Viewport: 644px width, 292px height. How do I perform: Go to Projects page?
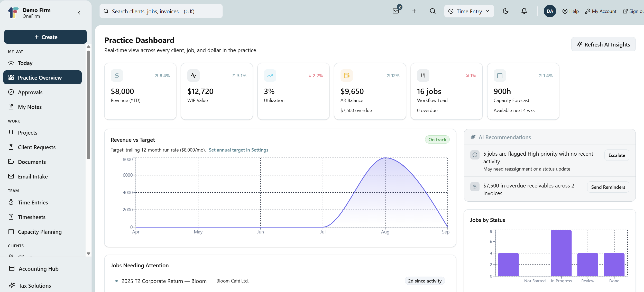(42, 133)
